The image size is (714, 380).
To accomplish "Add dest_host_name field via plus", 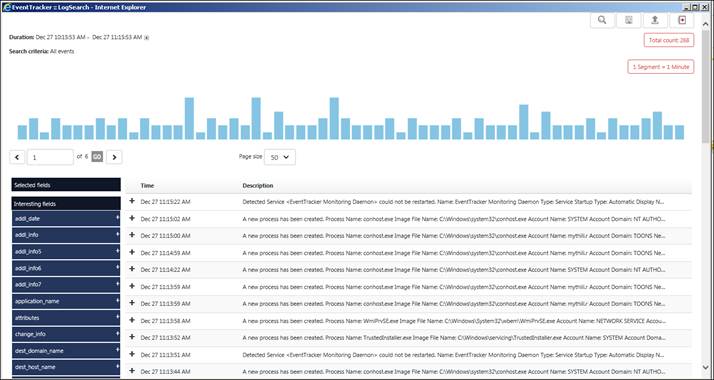I will tap(117, 366).
